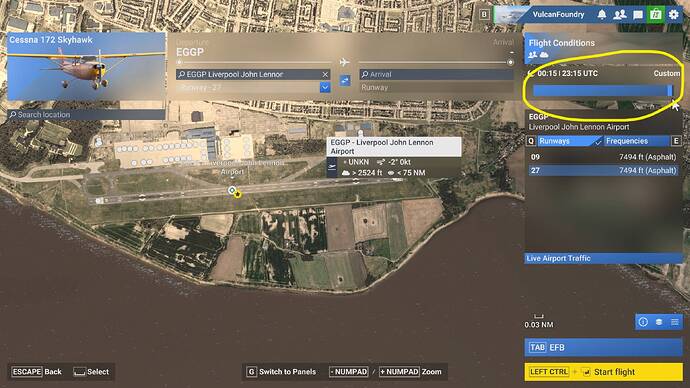This screenshot has width=690, height=388.
Task: Expand the departure runway dropdown
Action: tap(325, 87)
